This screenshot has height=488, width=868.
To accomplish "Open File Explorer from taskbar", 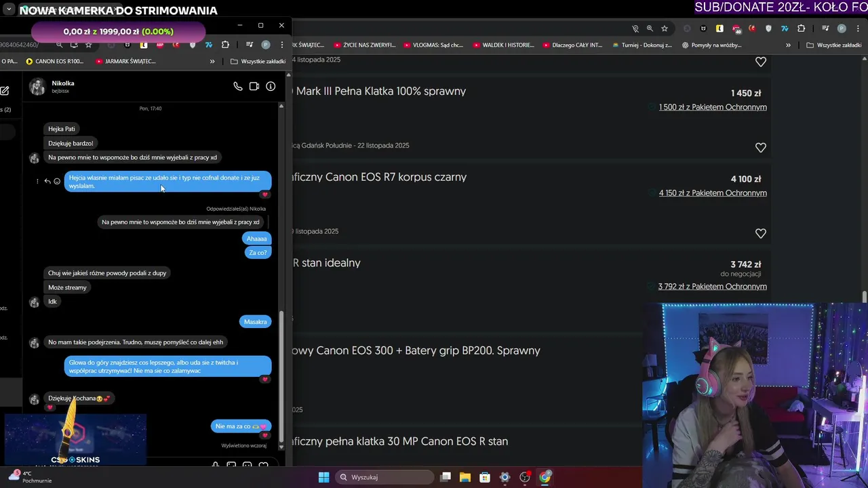I will [465, 477].
